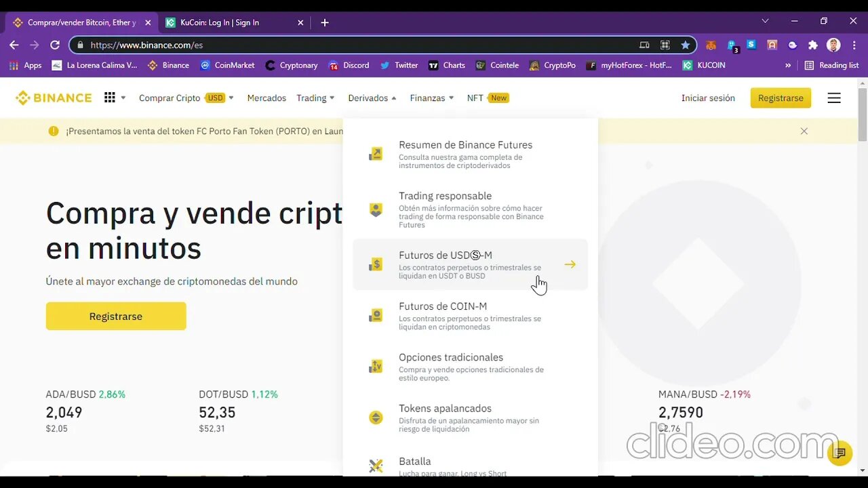Click the Futuros de COIN-M icon
Image resolution: width=868 pixels, height=488 pixels.
click(376, 315)
